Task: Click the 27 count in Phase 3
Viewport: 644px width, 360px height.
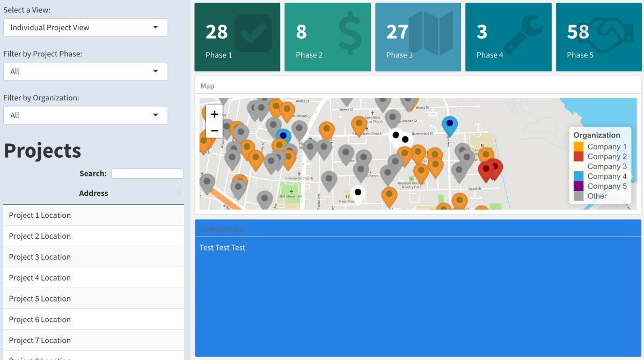Action: point(398,32)
